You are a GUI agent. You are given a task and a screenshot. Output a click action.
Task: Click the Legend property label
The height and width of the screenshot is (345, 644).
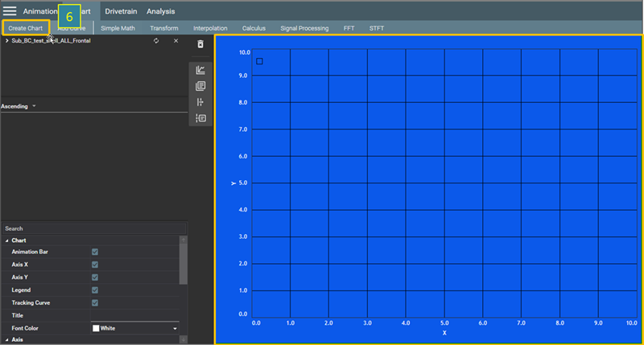pyautogui.click(x=21, y=290)
